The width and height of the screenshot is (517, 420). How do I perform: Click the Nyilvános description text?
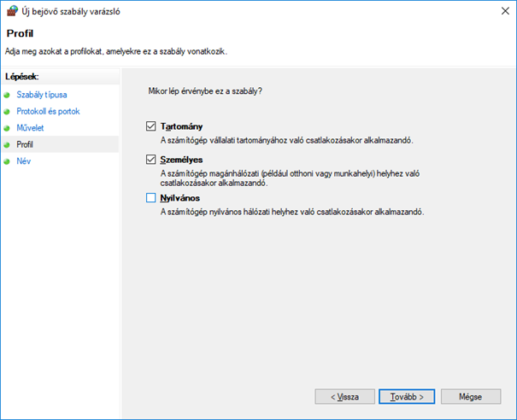(294, 211)
